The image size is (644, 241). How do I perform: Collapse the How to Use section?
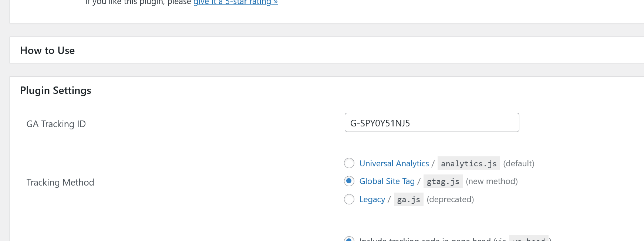(x=47, y=50)
